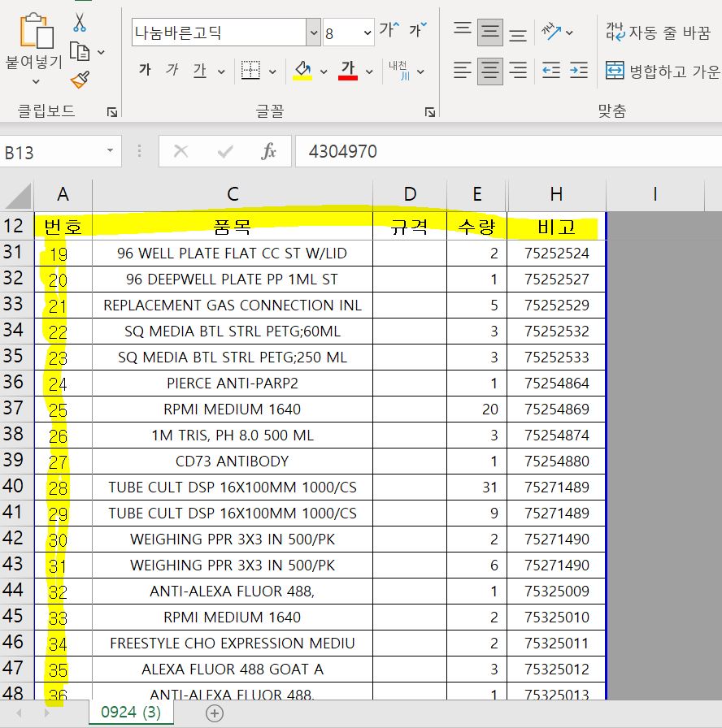Toggle bold 가 formatting
This screenshot has width=722, height=728.
tap(145, 70)
